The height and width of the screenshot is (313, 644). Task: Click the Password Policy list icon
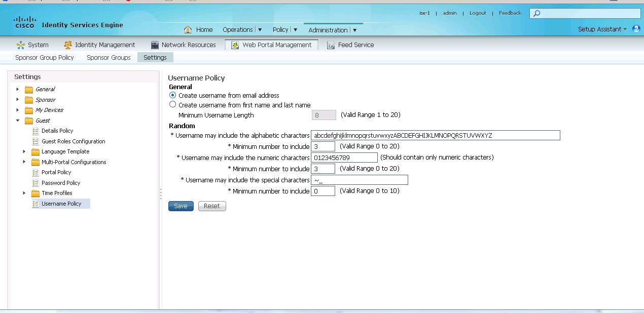point(35,183)
